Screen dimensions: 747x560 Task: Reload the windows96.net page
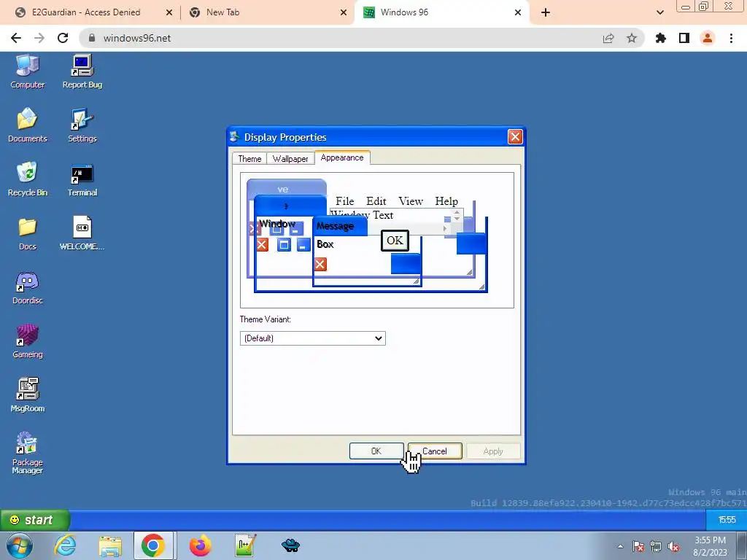63,38
